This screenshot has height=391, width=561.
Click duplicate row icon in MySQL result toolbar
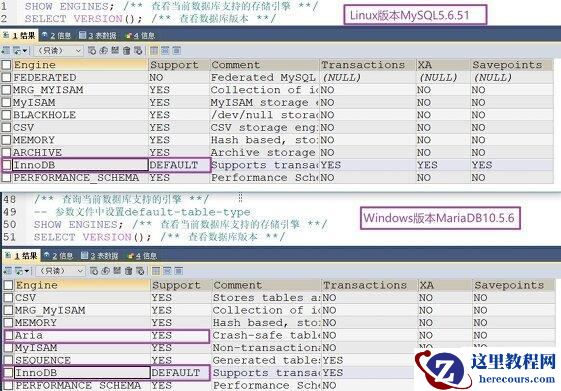tap(103, 50)
